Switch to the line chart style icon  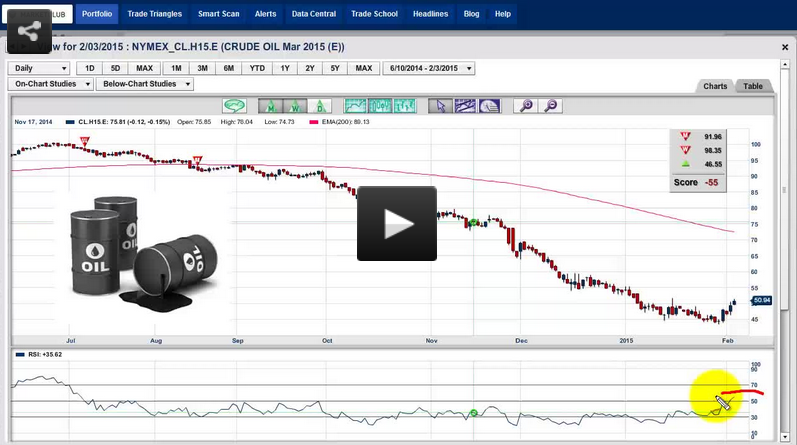(356, 105)
